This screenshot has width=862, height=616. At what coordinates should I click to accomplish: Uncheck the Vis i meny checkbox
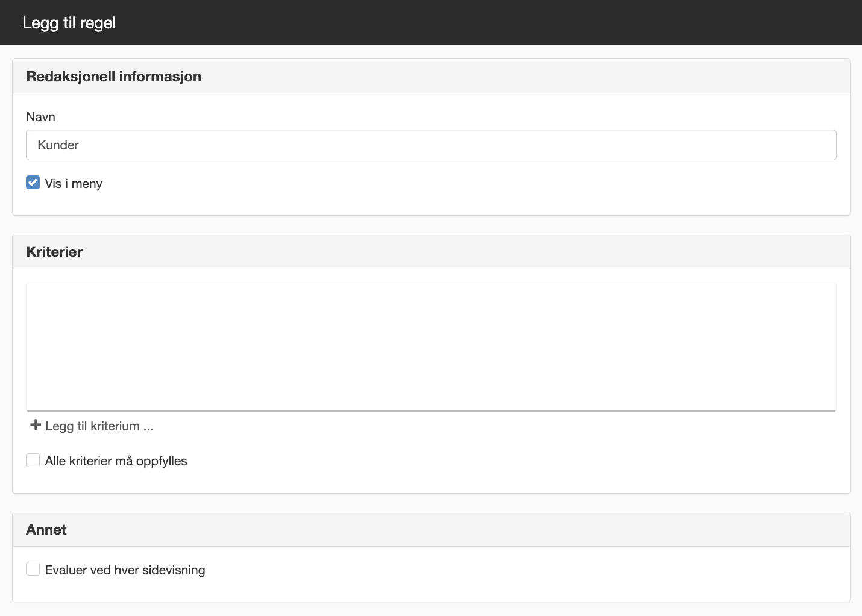tap(33, 183)
